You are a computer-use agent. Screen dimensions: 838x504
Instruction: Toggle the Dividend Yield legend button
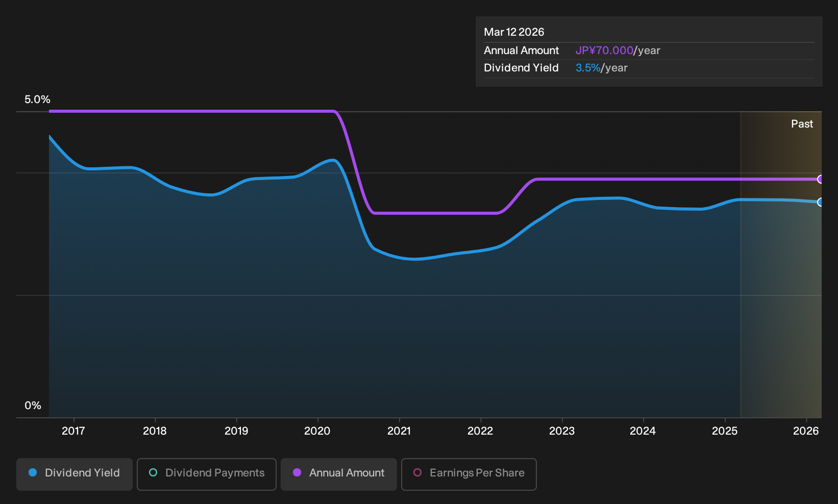pos(75,474)
